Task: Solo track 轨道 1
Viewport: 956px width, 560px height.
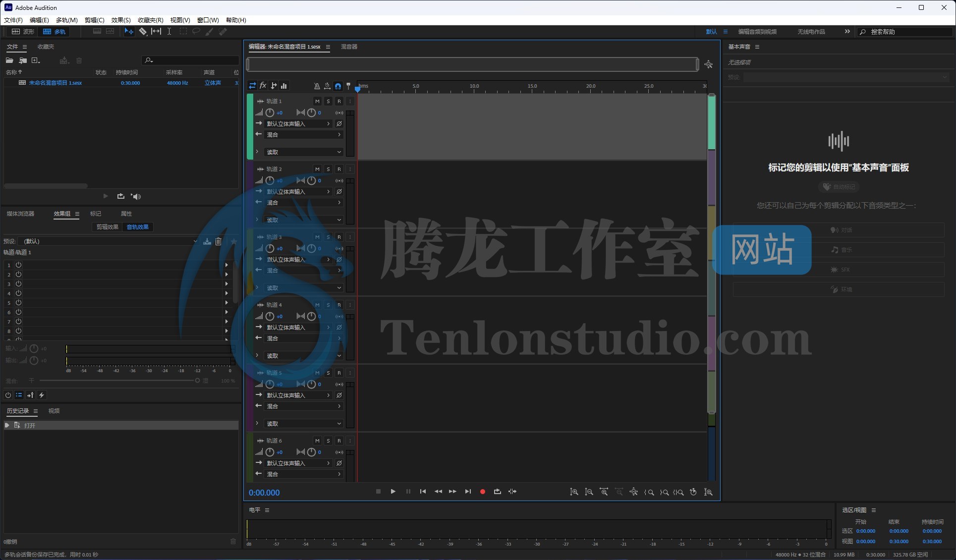Action: pyautogui.click(x=328, y=101)
